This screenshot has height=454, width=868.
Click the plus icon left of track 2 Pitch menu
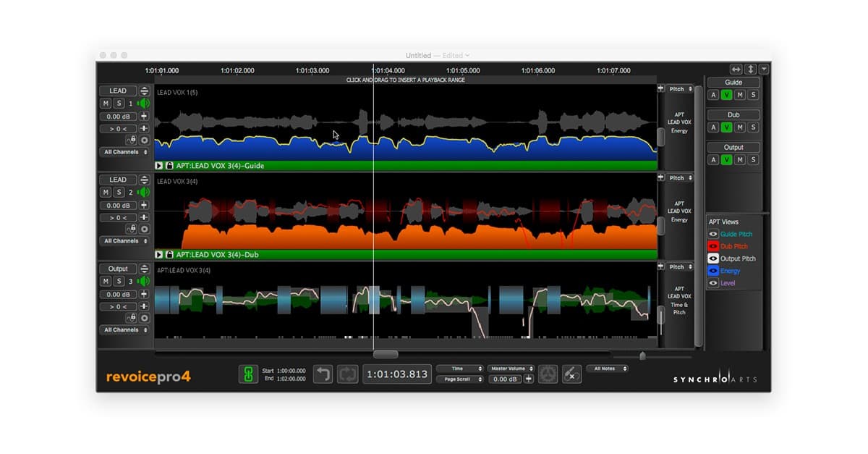(x=660, y=177)
